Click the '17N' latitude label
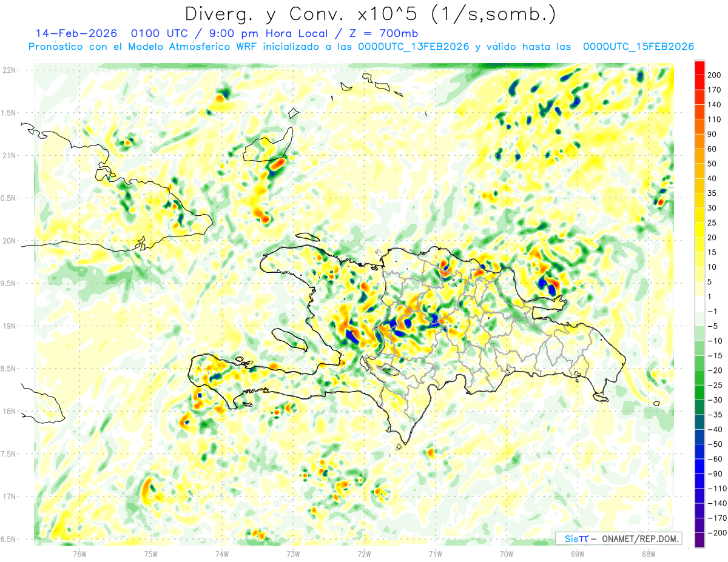The height and width of the screenshot is (562, 728). point(10,497)
